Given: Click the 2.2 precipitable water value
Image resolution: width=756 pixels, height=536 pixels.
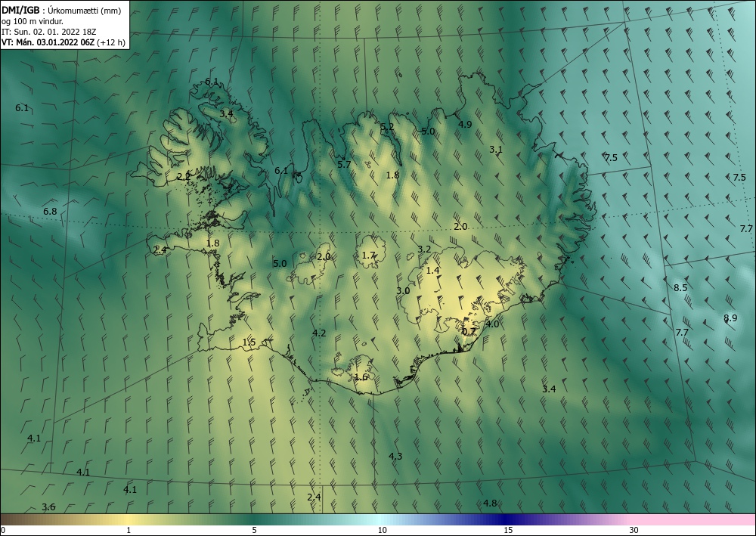Looking at the screenshot, I should click(183, 177).
